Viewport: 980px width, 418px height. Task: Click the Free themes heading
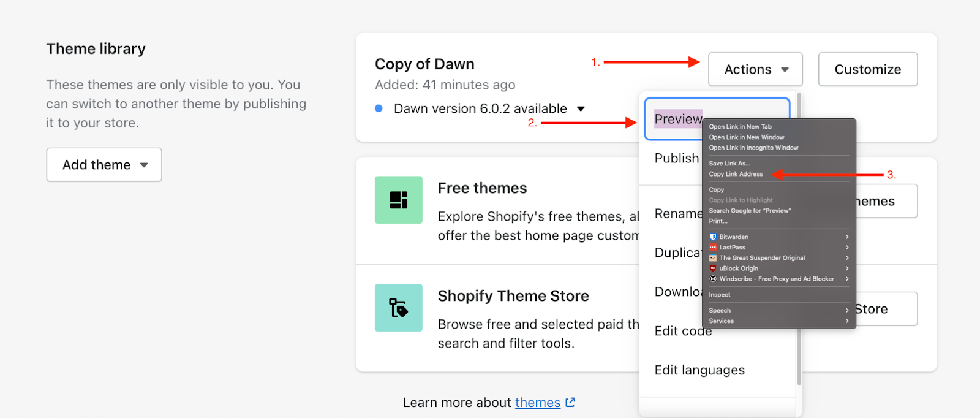[x=482, y=188]
